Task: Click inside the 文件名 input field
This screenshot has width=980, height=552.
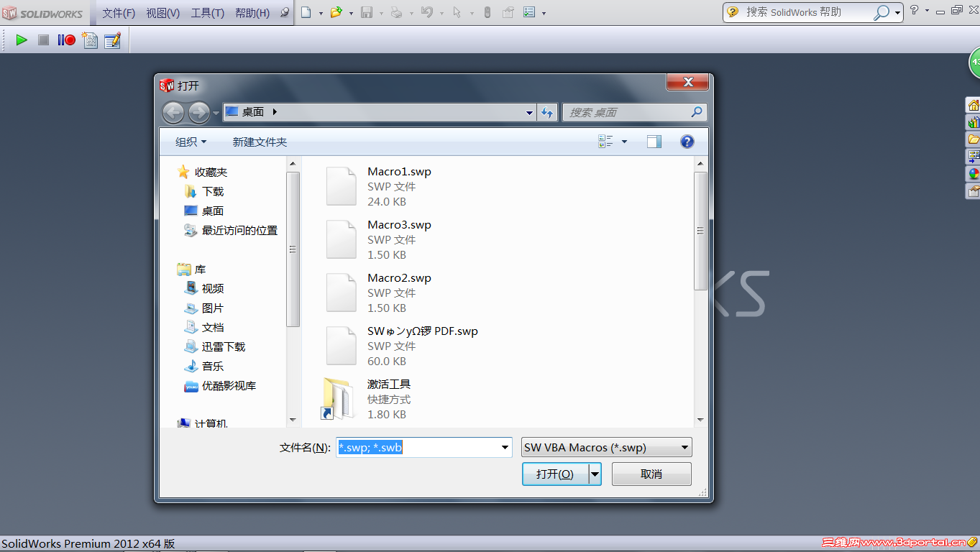Action: click(417, 446)
